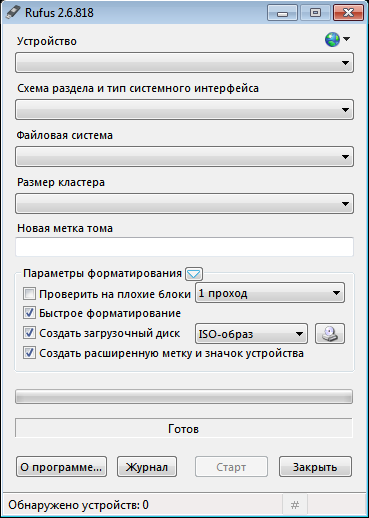
Task: Click the Схема раздела и тип label
Action: pos(138,89)
